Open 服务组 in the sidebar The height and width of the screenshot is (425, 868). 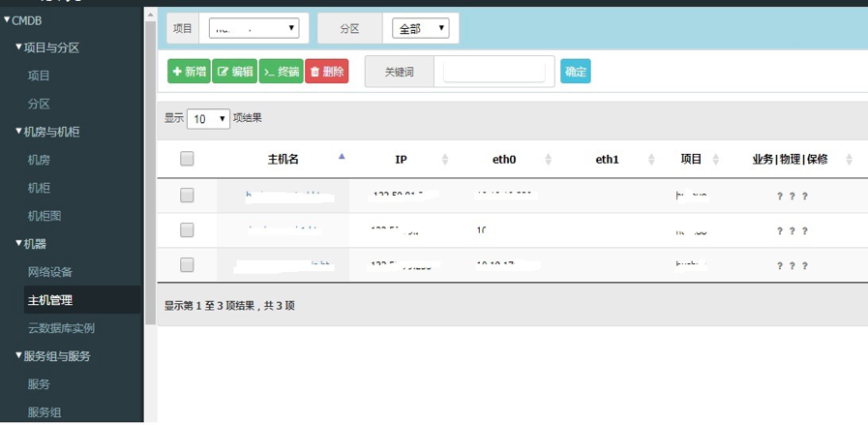pyautogui.click(x=45, y=412)
